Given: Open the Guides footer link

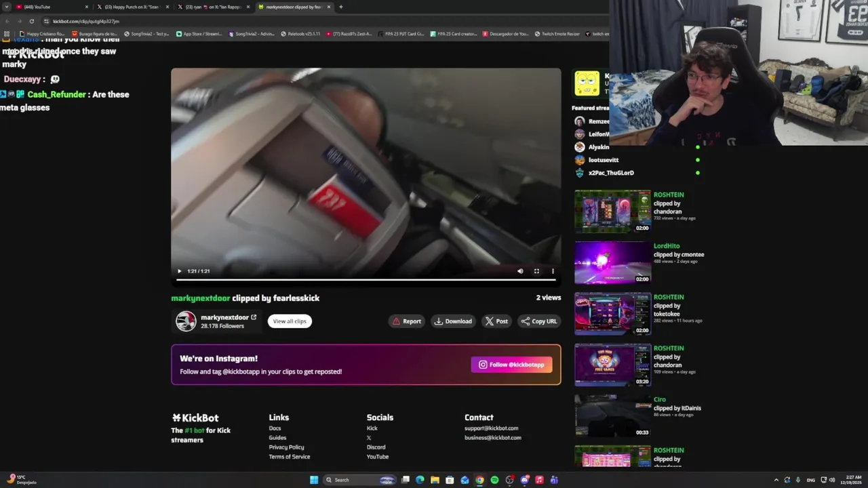Looking at the screenshot, I should (277, 438).
